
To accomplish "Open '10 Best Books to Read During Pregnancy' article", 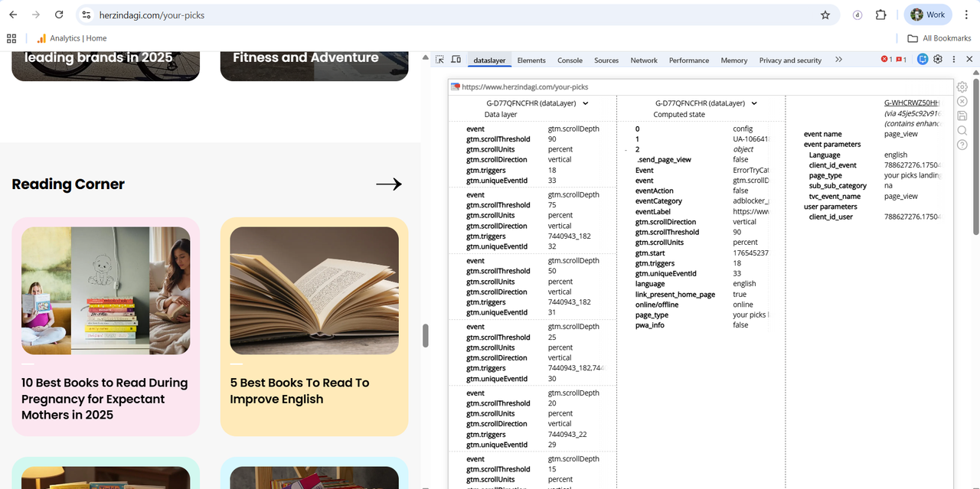I will click(105, 399).
